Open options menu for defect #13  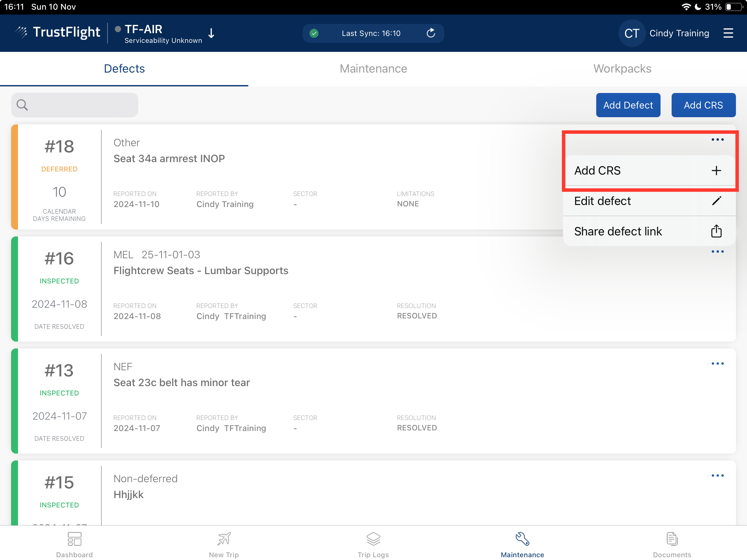[717, 364]
